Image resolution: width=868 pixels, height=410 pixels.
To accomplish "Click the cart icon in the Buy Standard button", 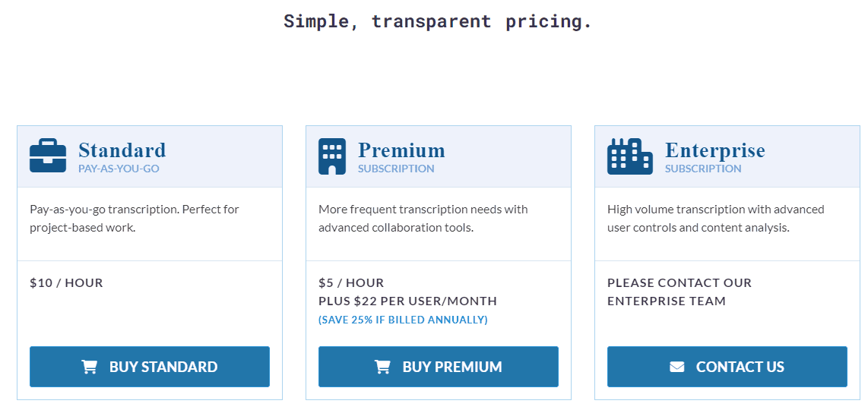I will [89, 367].
